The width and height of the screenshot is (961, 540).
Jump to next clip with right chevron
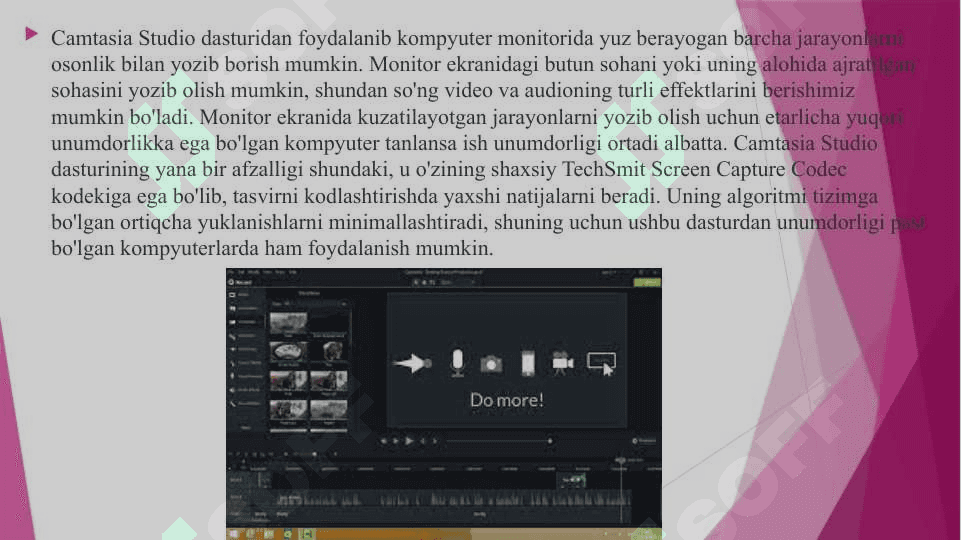[x=435, y=441]
